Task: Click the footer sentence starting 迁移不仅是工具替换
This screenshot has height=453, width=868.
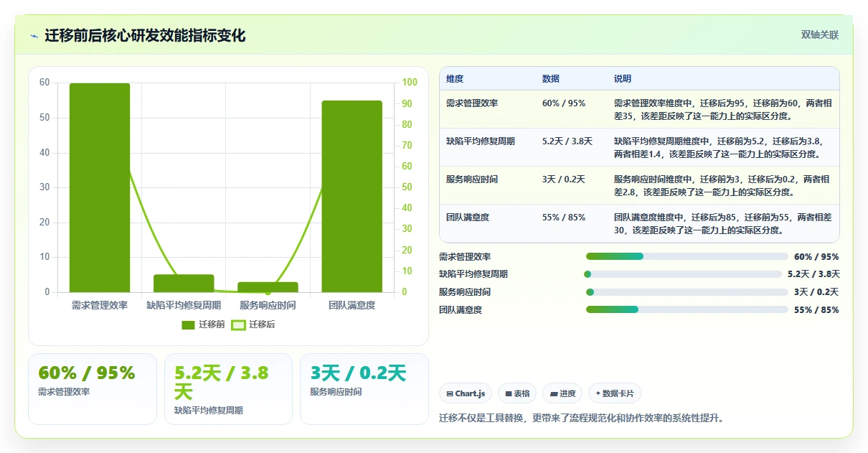Action: pos(581,418)
